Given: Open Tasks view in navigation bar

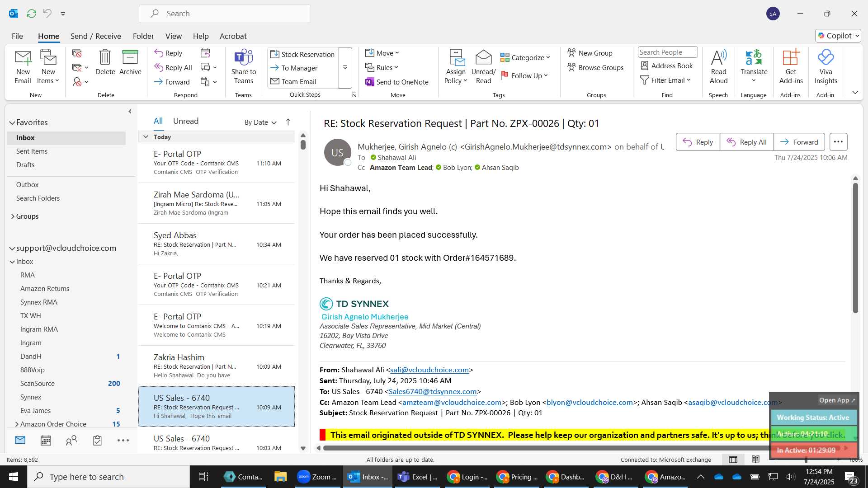Looking at the screenshot, I should pyautogui.click(x=97, y=441).
